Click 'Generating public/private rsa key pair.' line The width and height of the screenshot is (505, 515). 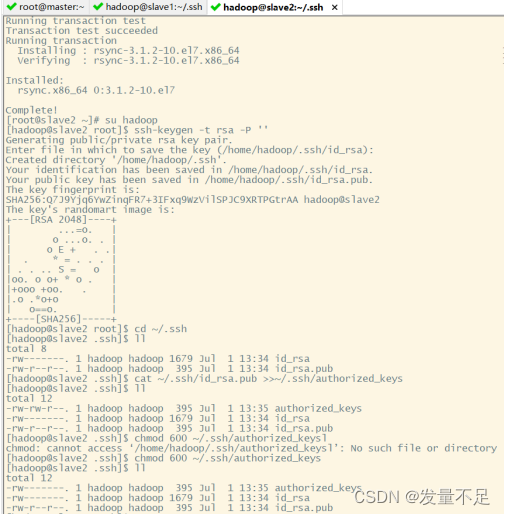pyautogui.click(x=119, y=140)
